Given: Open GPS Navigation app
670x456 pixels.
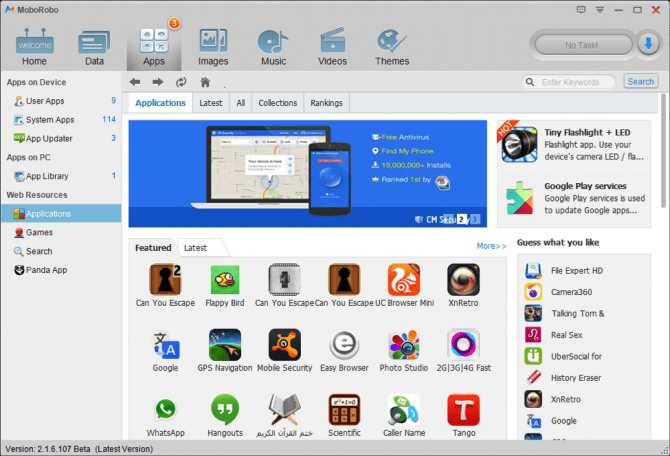Looking at the screenshot, I should pos(225,350).
